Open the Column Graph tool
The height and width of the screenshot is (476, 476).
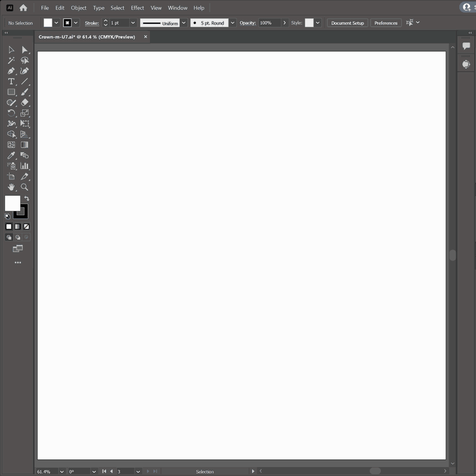click(24, 166)
